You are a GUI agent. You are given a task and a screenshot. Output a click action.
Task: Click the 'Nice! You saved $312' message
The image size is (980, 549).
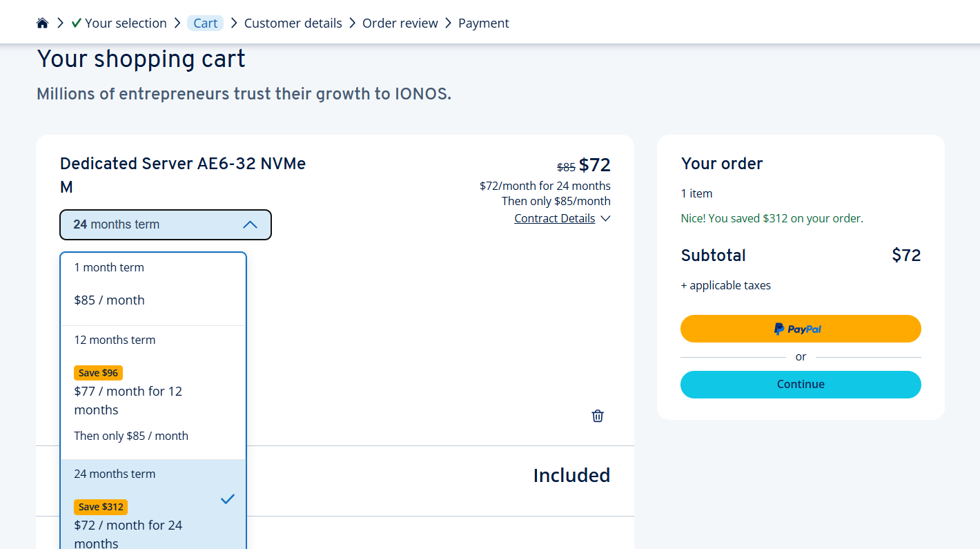pyautogui.click(x=772, y=218)
